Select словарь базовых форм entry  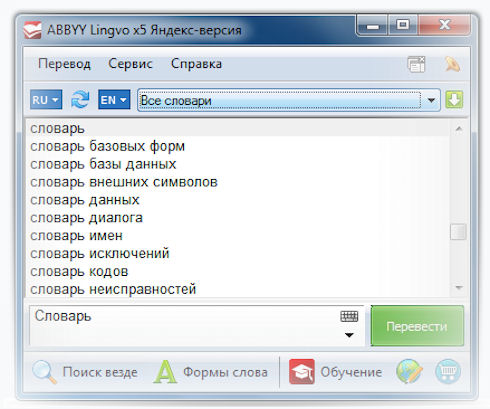pyautogui.click(x=238, y=146)
